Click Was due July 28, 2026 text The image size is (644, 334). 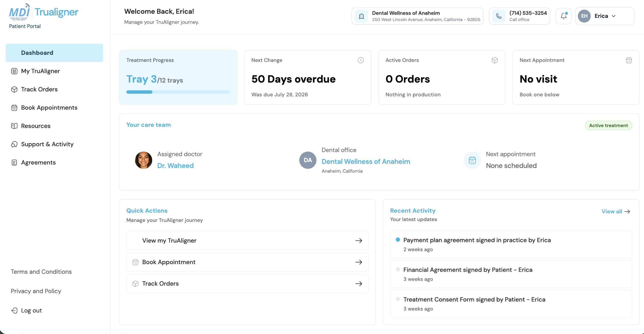279,95
